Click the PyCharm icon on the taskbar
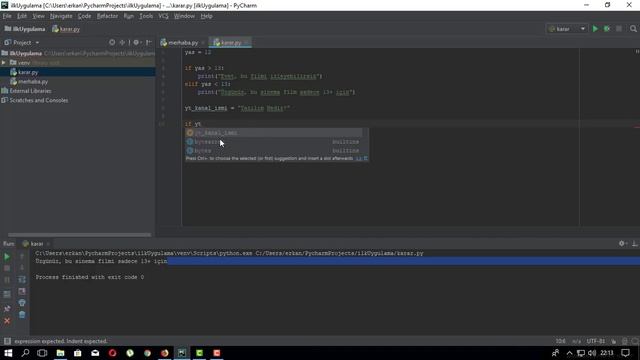The image size is (640, 360). point(182,353)
